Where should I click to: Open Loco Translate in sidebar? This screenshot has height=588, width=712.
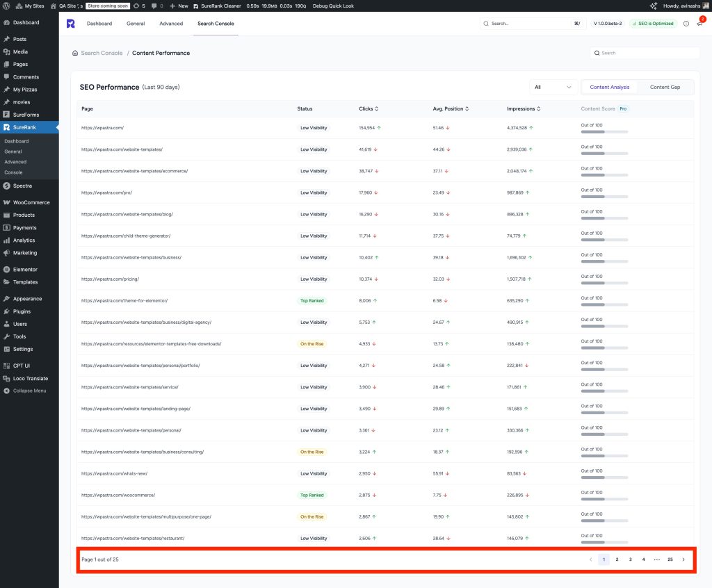coord(29,378)
